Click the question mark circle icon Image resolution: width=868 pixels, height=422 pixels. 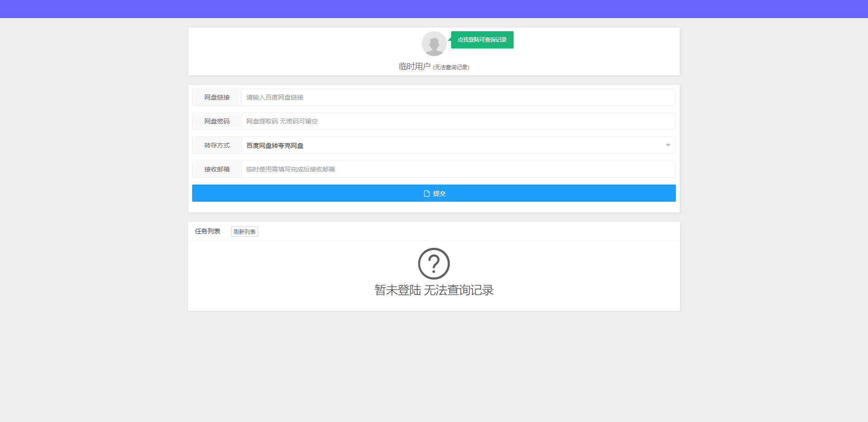tap(434, 264)
